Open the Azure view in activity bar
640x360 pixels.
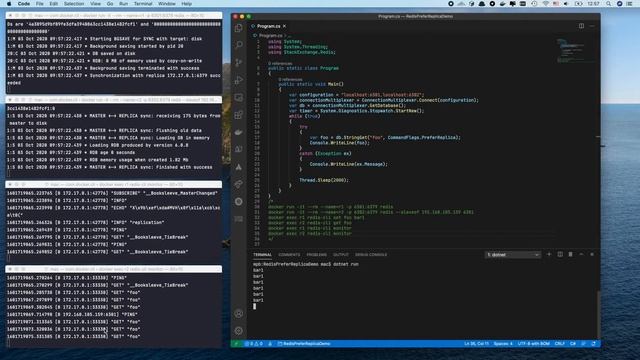(x=239, y=167)
